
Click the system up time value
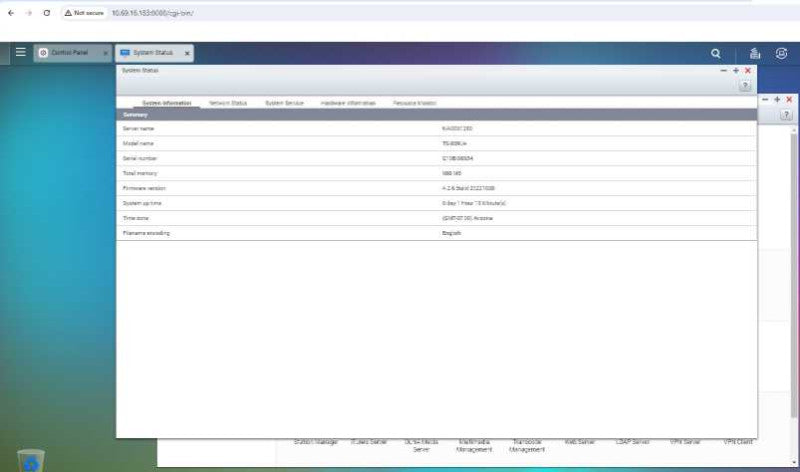pyautogui.click(x=473, y=203)
